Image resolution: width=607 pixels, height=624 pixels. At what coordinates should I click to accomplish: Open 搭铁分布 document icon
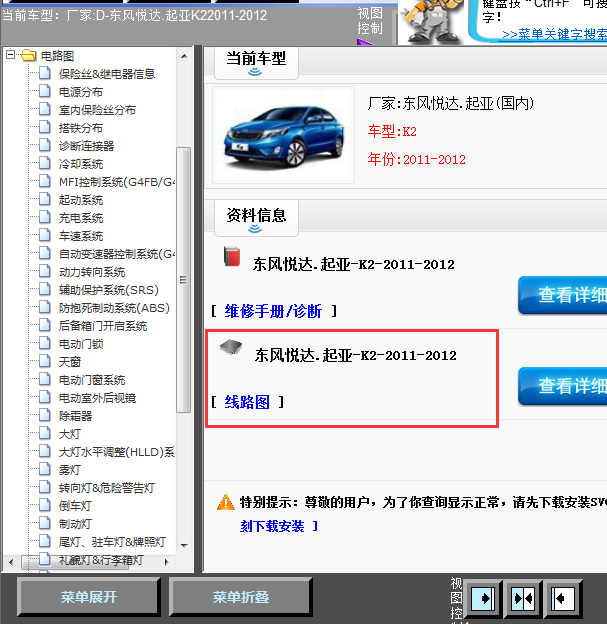45,127
